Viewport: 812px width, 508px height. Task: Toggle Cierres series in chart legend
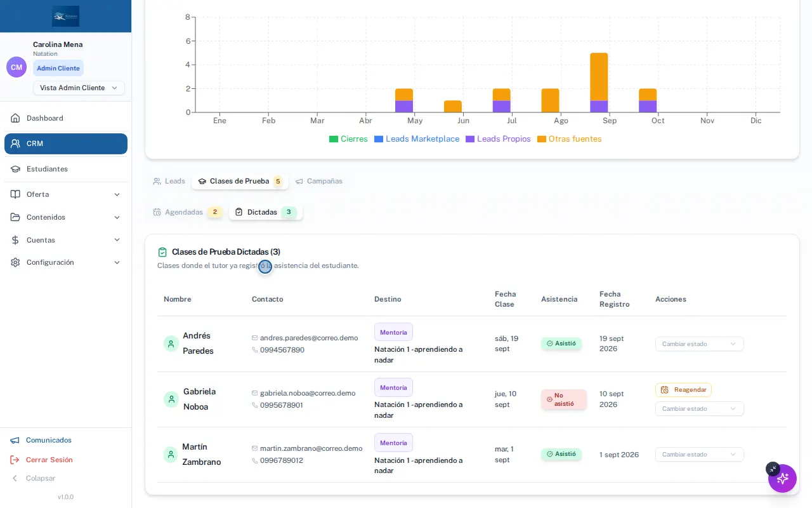click(x=348, y=139)
